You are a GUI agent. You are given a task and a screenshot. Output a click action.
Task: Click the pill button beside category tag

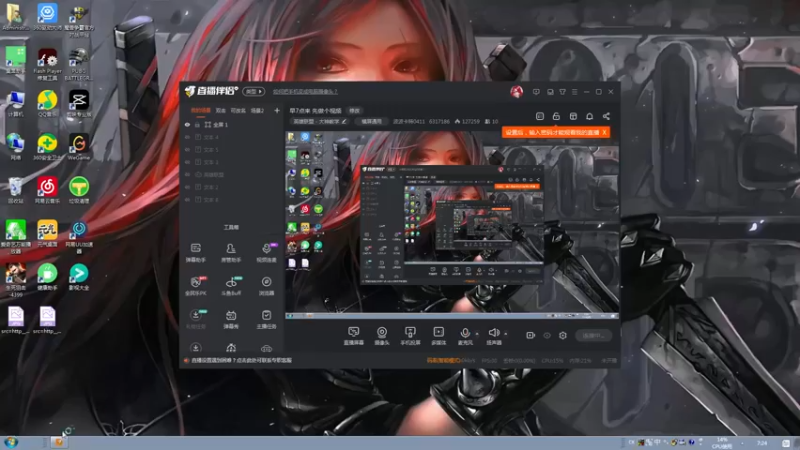[x=371, y=121]
